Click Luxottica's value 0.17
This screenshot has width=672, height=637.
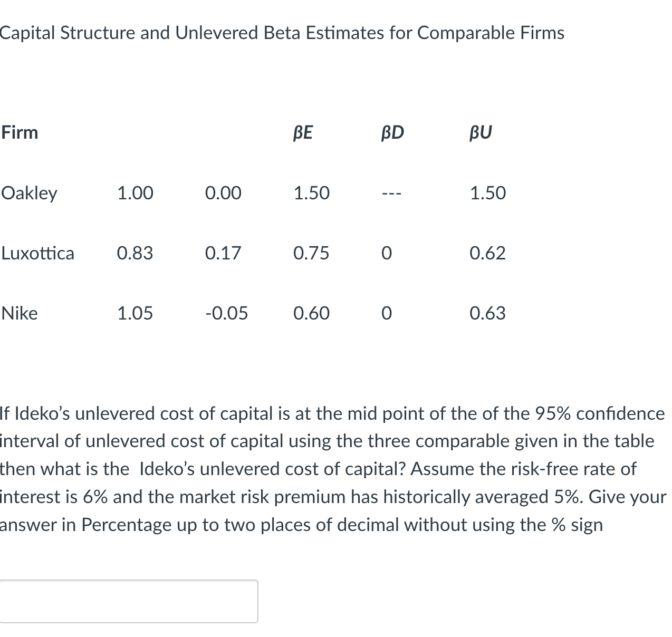(223, 253)
